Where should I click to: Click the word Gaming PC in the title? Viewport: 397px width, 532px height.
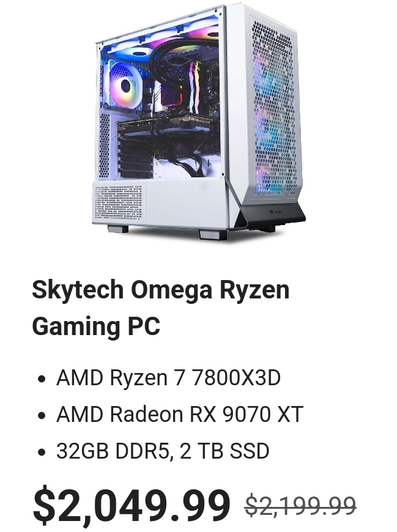pyautogui.click(x=95, y=326)
